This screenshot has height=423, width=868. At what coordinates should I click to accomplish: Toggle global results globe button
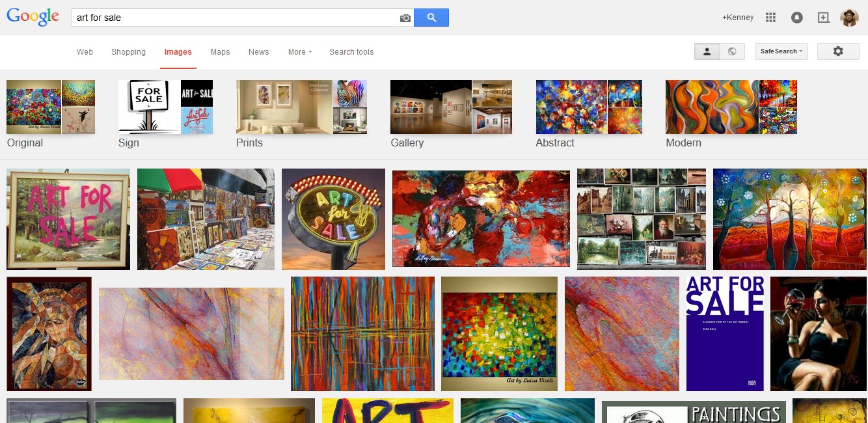[x=732, y=51]
